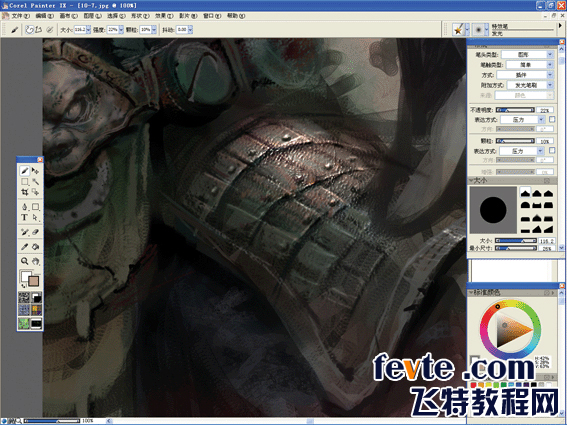Click the reset tool icon on property bar

click(50, 30)
